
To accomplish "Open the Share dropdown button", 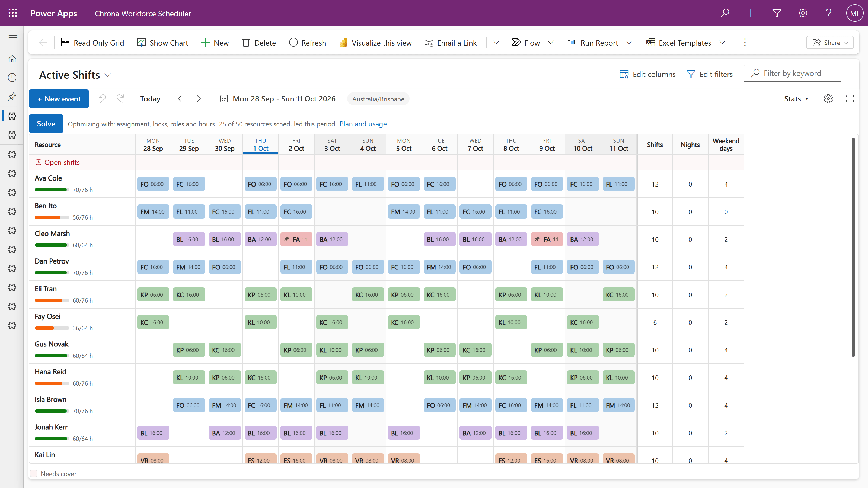I will tap(829, 43).
